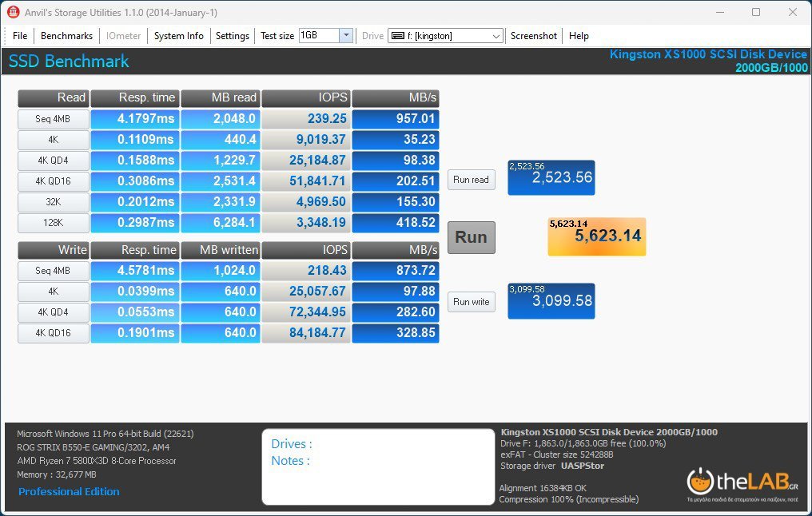Click the Kingston XS1000 header device name
812x516 pixels.
click(x=708, y=54)
